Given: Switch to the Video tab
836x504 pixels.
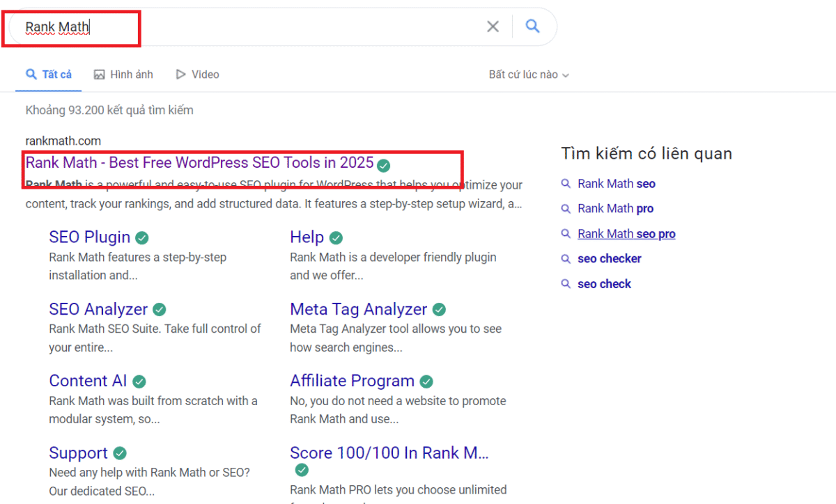Looking at the screenshot, I should pyautogui.click(x=197, y=74).
